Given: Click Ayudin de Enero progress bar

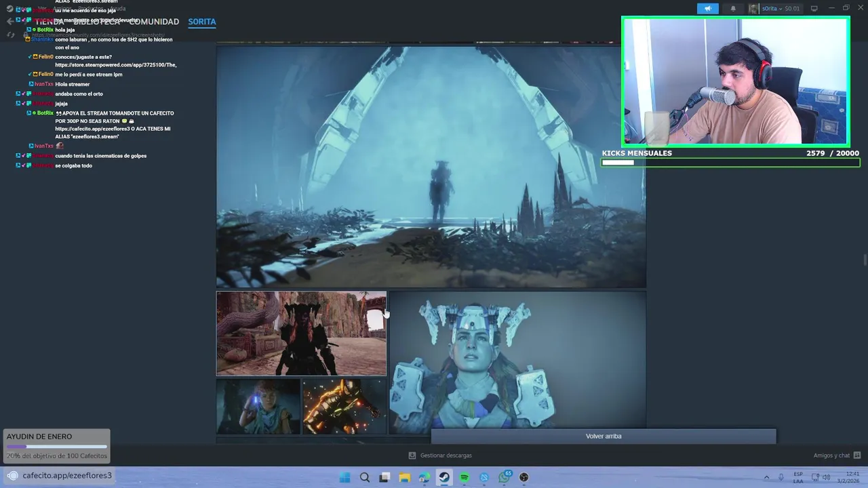Looking at the screenshot, I should pos(57,447).
